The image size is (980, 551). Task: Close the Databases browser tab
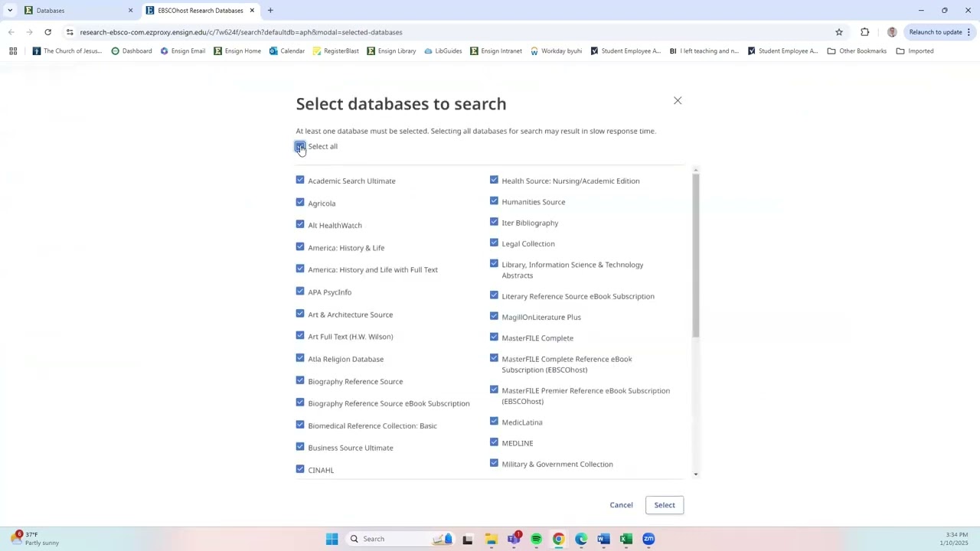click(x=130, y=11)
